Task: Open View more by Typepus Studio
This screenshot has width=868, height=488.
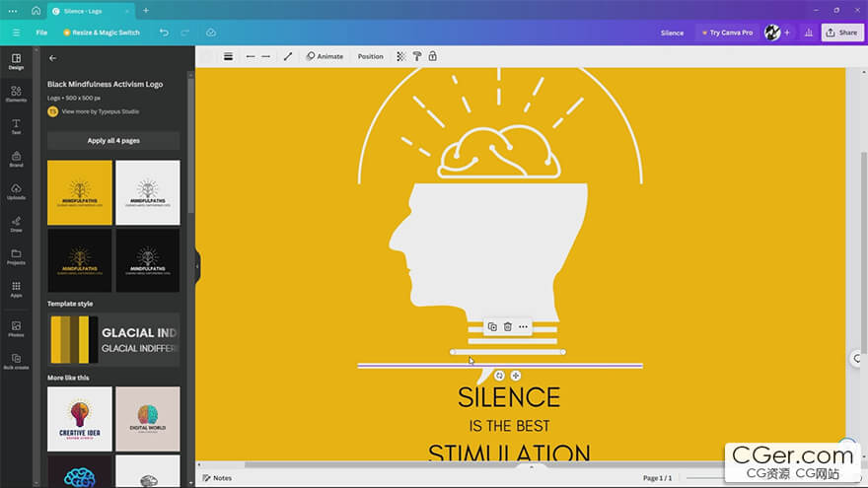Action: point(101,111)
